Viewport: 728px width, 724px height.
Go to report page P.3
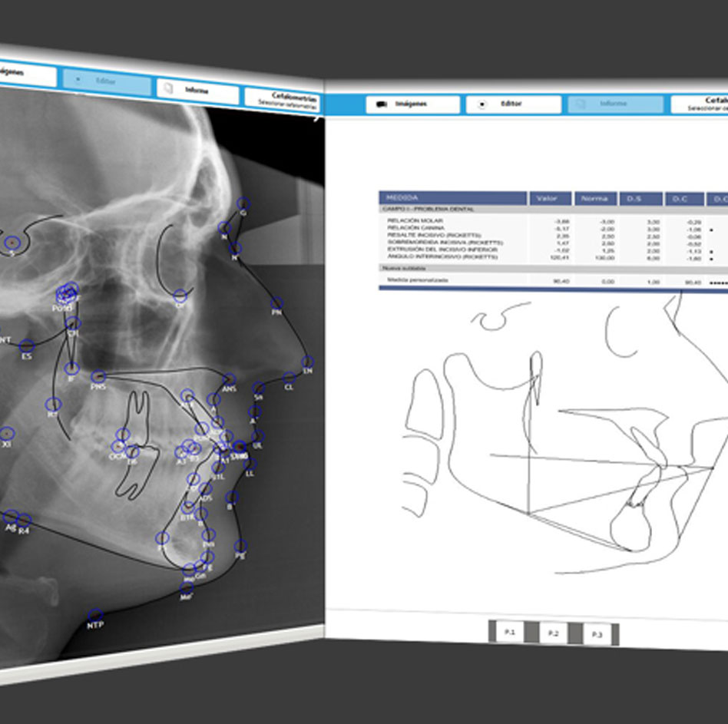point(597,634)
